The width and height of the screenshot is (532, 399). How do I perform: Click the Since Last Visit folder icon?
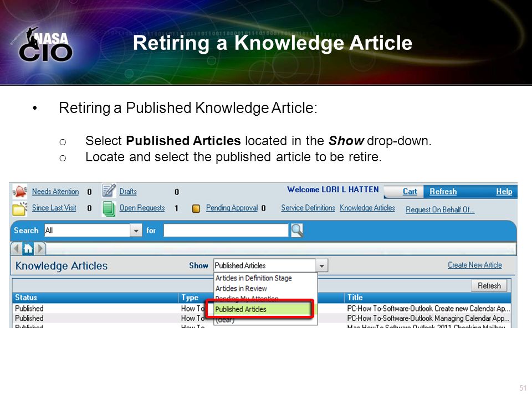point(20,208)
